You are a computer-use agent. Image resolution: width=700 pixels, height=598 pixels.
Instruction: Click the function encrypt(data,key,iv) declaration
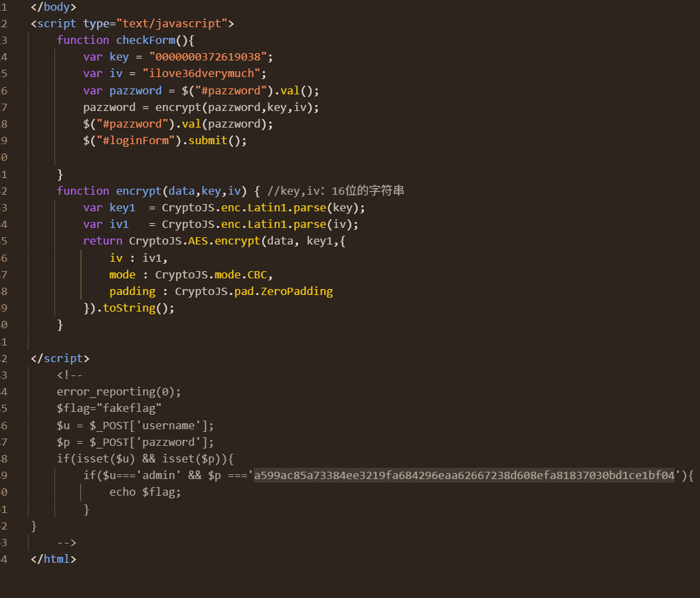coord(159,191)
